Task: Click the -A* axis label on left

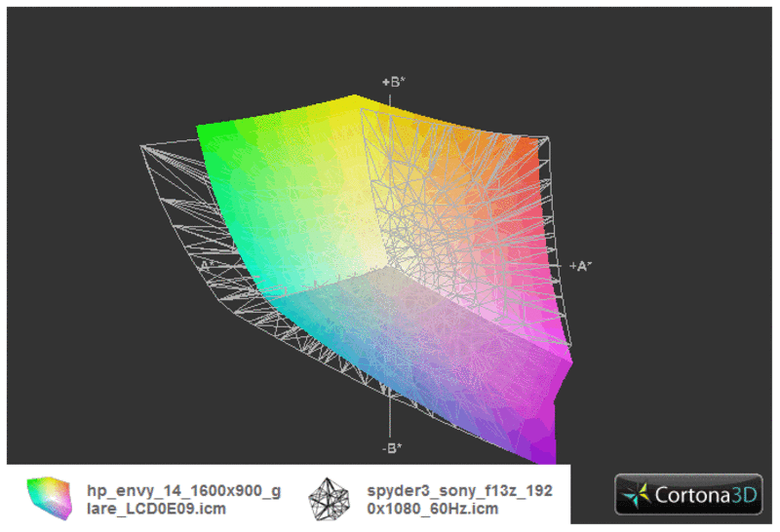Action: click(207, 265)
